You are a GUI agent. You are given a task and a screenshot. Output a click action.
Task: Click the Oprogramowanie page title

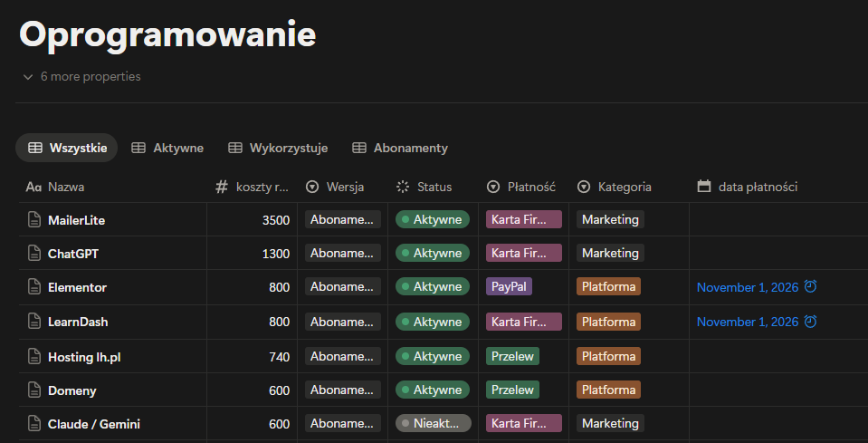167,35
